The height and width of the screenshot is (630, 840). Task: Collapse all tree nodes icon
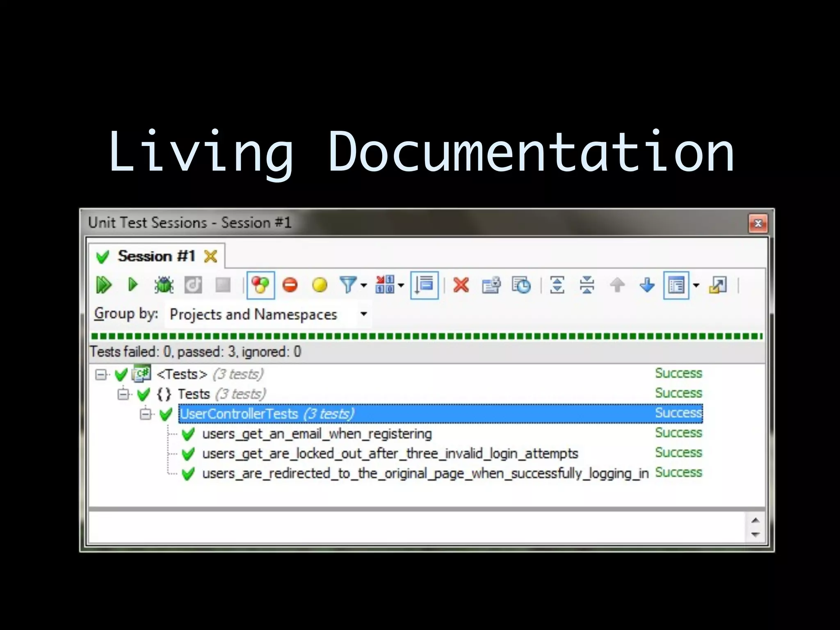(587, 285)
